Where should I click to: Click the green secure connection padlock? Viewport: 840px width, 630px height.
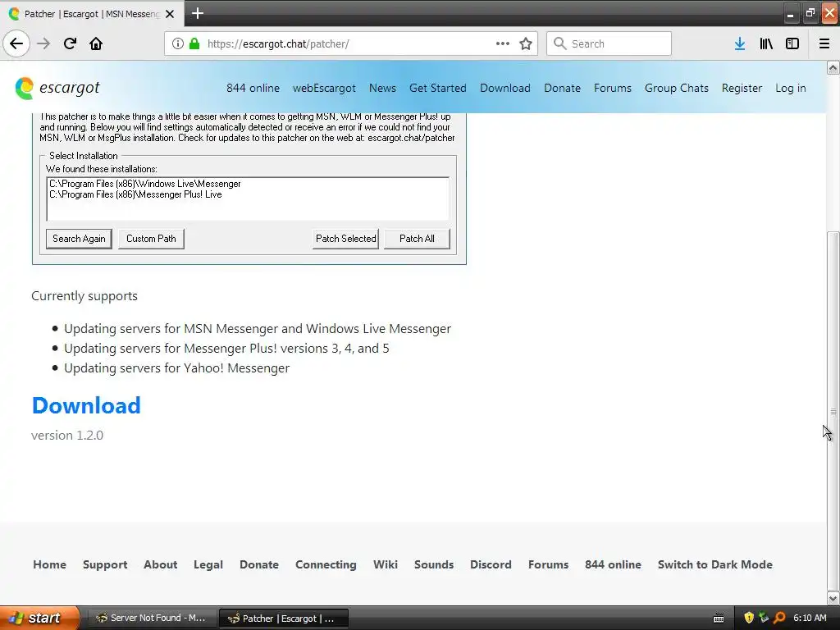coord(194,43)
